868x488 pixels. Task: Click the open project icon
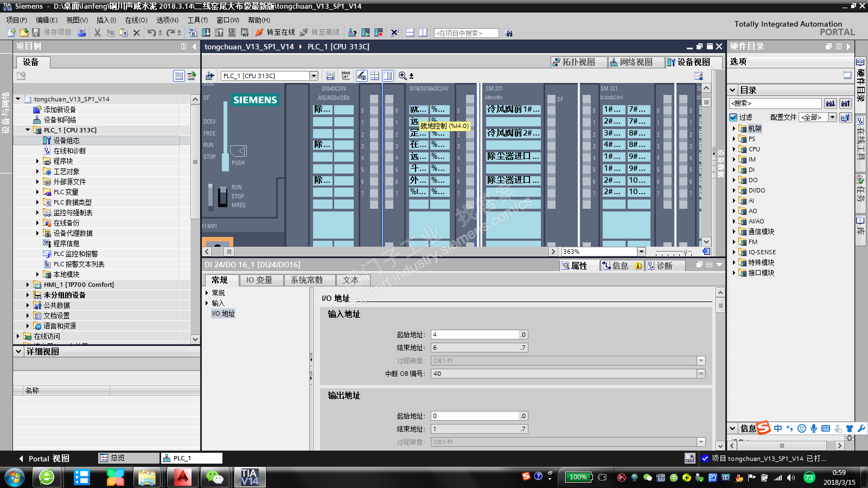24,33
